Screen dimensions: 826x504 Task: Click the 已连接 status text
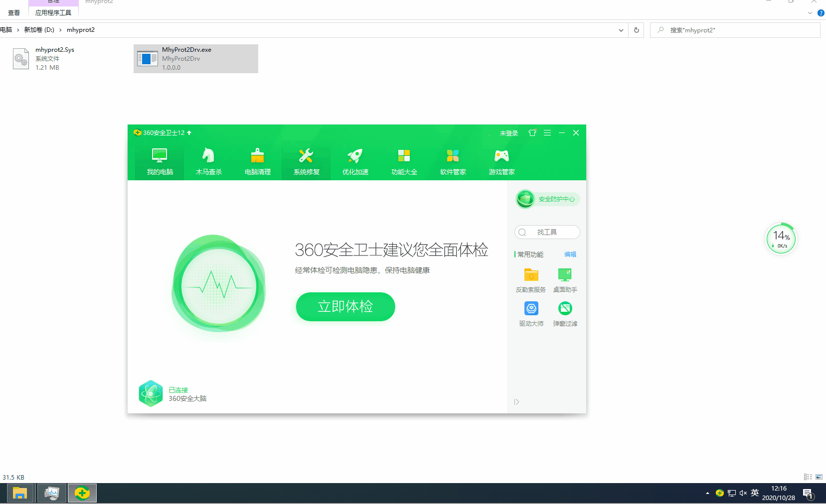click(178, 390)
